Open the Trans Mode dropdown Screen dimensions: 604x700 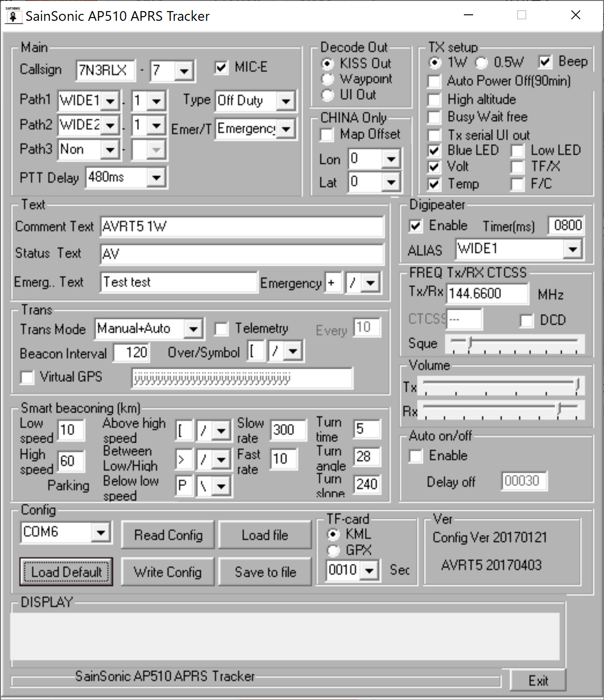193,329
